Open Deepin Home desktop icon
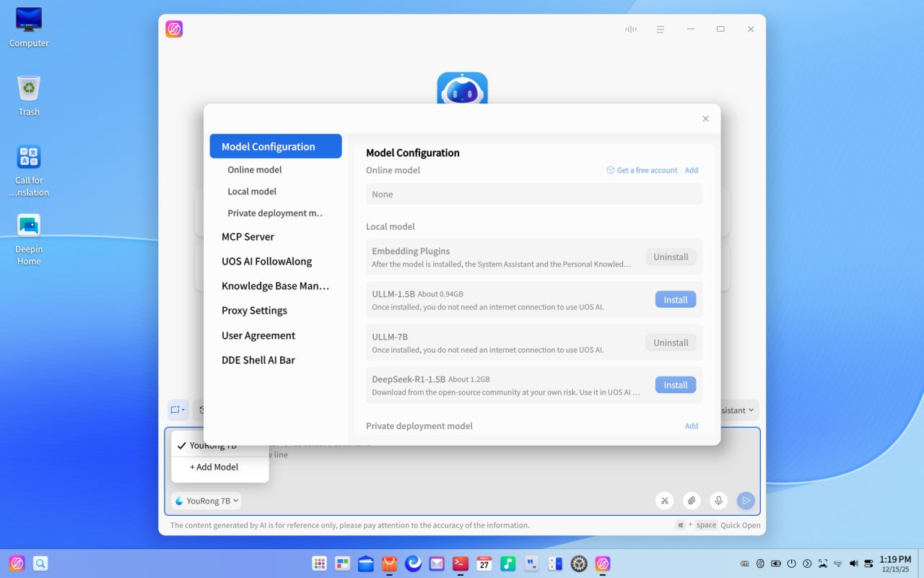 coord(29,240)
